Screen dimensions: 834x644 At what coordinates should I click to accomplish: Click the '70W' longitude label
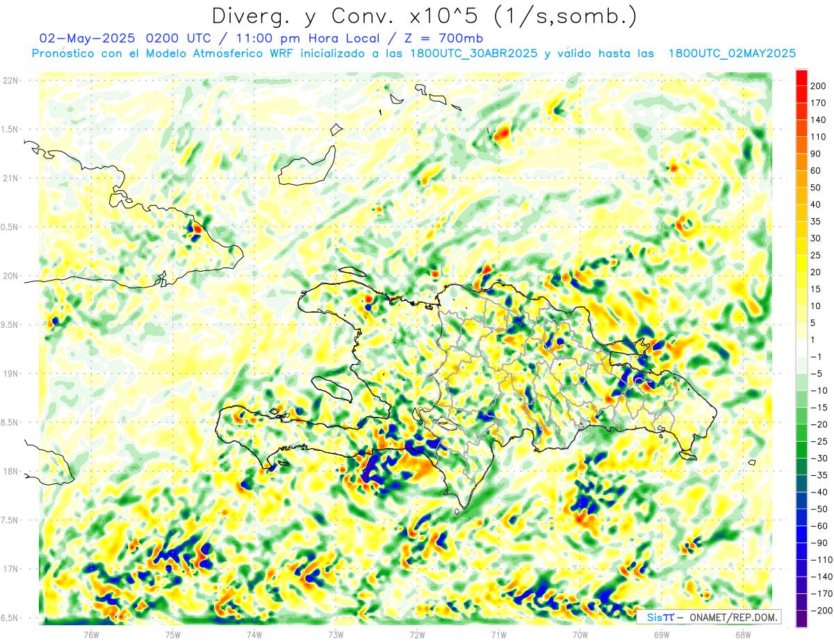coord(580,635)
